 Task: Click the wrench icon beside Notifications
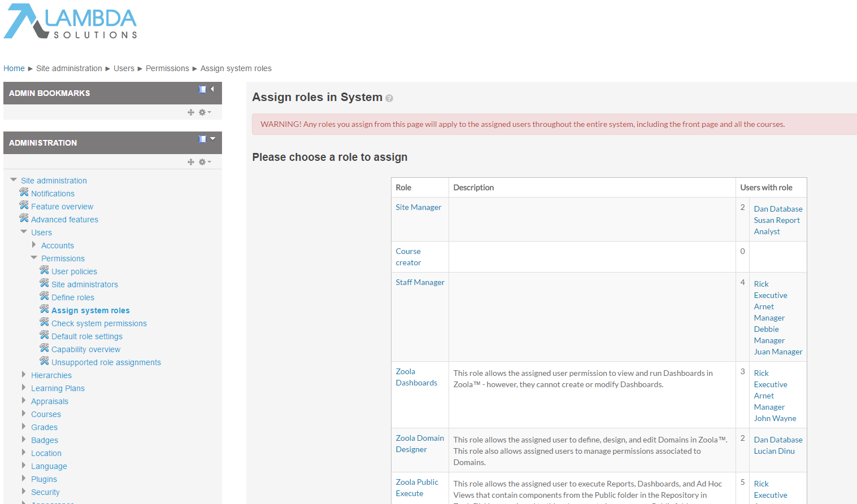(x=24, y=193)
